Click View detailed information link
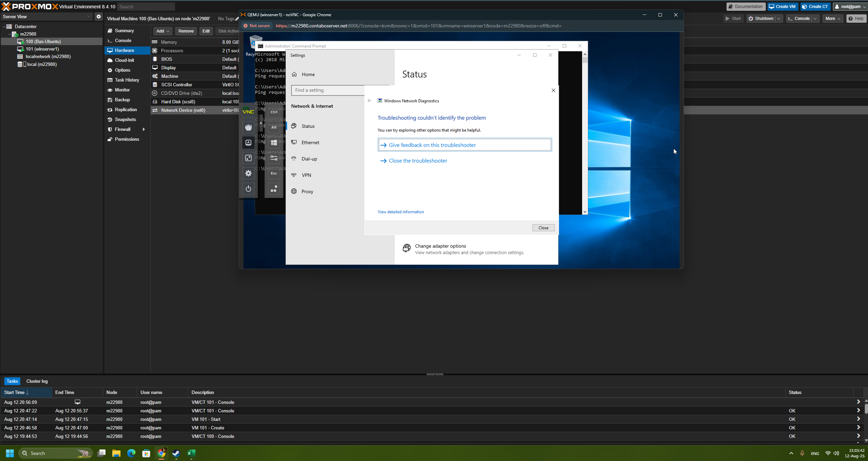 click(400, 212)
